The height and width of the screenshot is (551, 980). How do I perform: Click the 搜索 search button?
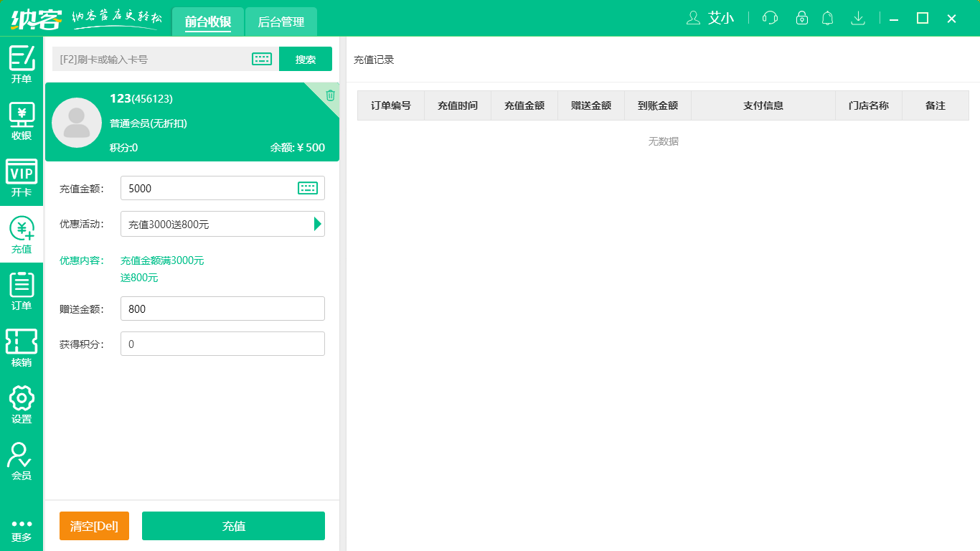(306, 59)
